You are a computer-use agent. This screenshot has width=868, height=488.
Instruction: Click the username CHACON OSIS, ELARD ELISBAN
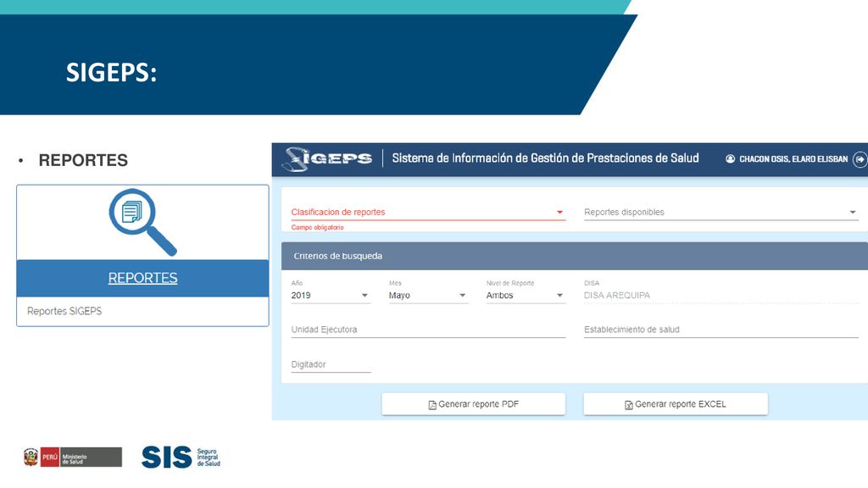click(x=793, y=158)
